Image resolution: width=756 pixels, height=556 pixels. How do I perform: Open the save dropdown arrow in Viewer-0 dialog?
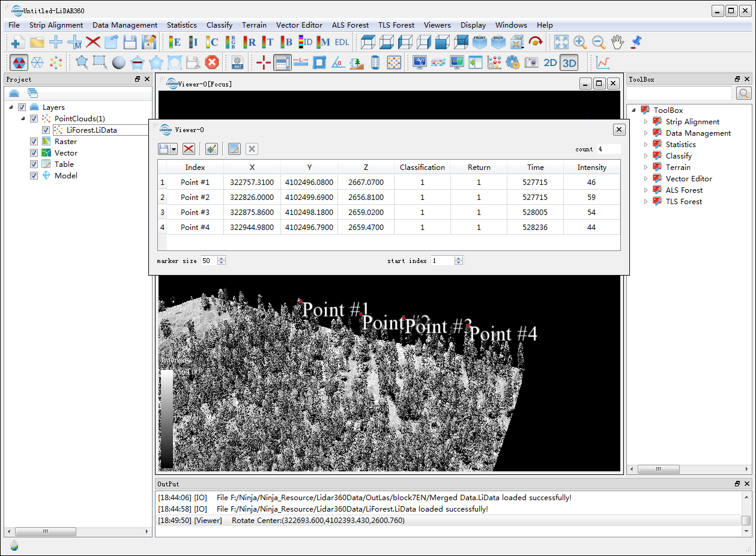point(174,149)
